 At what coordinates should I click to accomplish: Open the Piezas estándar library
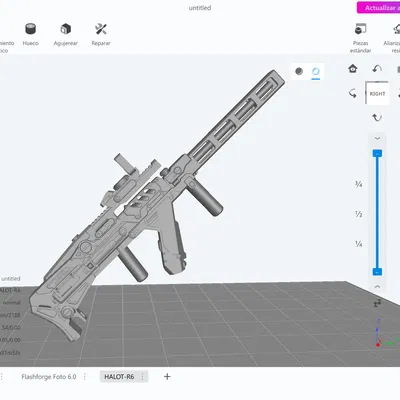coord(360,38)
